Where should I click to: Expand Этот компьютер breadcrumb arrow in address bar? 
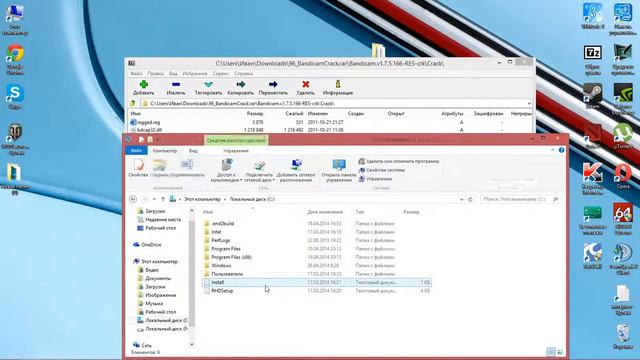(x=224, y=199)
